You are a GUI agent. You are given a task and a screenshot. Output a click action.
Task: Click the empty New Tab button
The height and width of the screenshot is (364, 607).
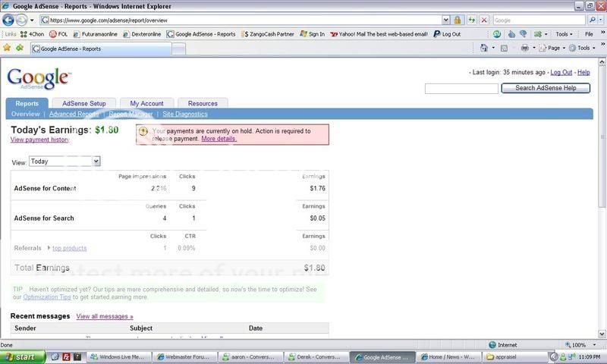point(178,49)
